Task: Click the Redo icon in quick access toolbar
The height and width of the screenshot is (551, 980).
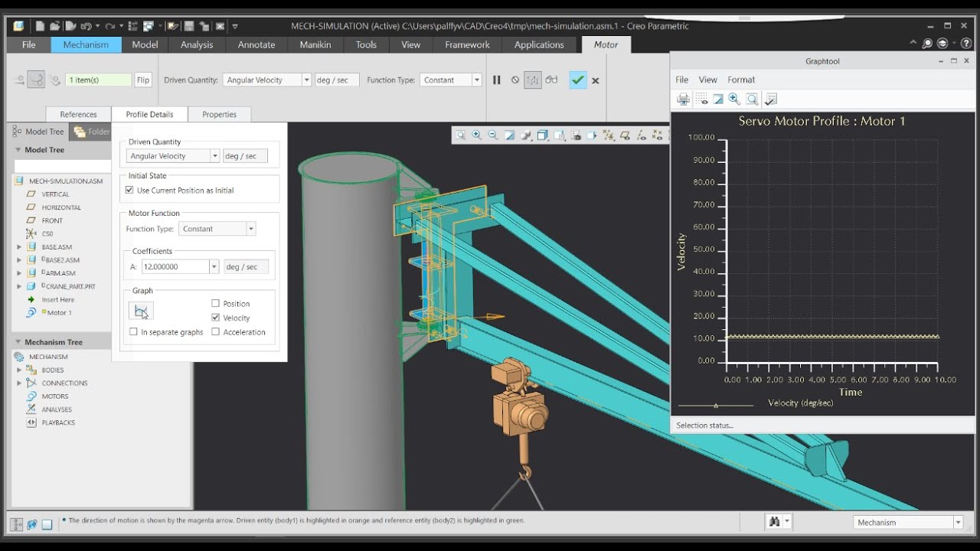Action: click(110, 26)
